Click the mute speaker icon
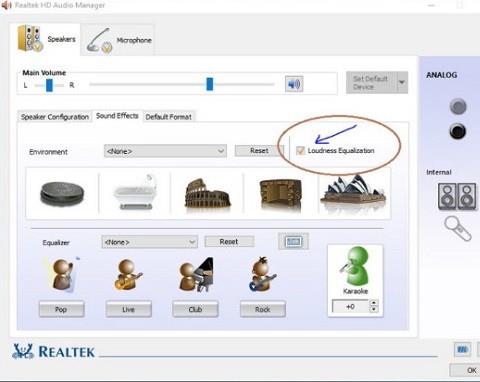Viewport: 480px width, 382px height. 294,84
